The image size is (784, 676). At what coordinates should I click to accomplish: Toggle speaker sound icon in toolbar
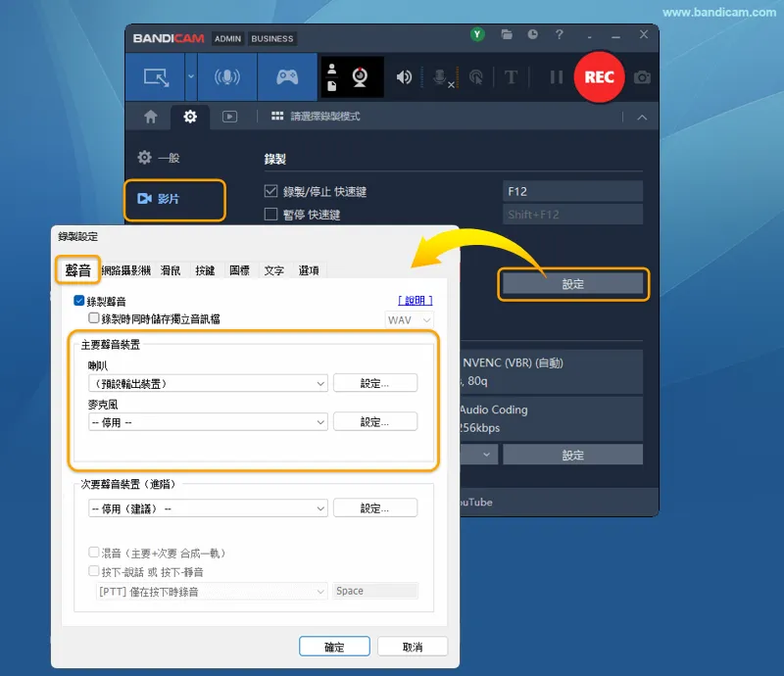(404, 77)
